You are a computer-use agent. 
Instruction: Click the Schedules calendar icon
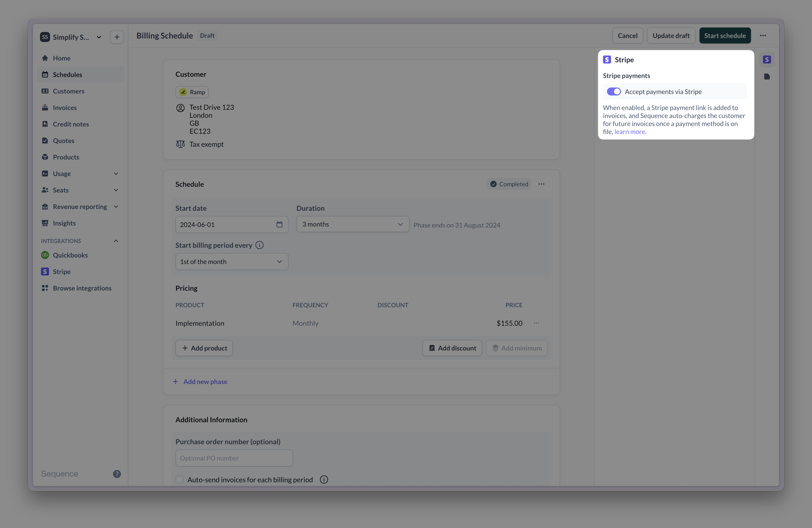45,74
